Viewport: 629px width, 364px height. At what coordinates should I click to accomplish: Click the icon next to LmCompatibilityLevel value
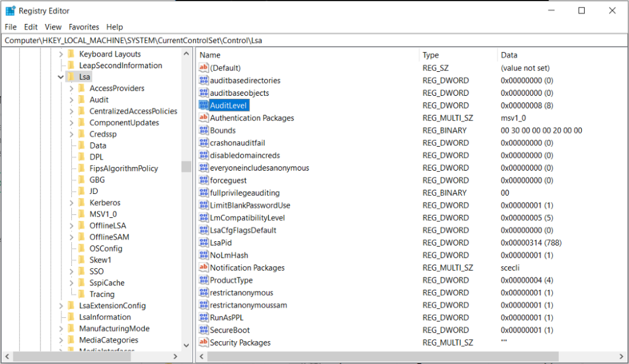tap(204, 218)
